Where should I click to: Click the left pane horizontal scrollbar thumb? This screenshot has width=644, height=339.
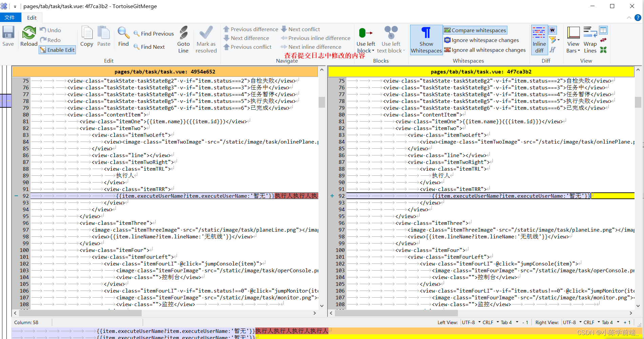pos(80,313)
